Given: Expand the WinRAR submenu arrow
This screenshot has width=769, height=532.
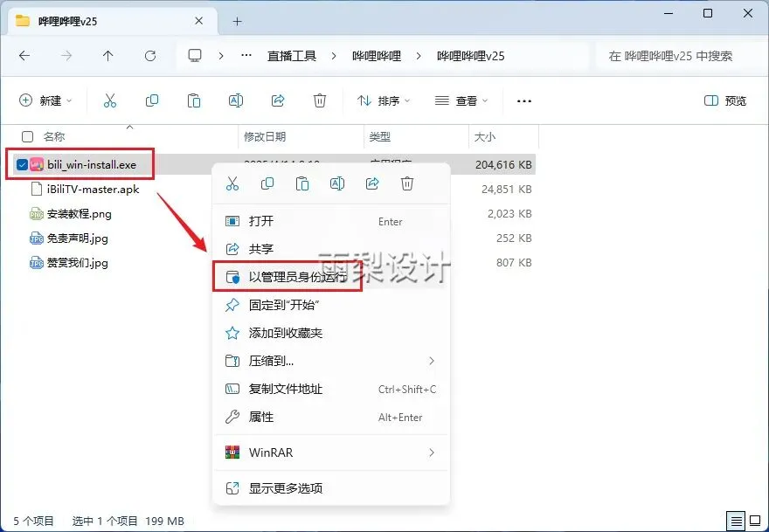Looking at the screenshot, I should 432,453.
